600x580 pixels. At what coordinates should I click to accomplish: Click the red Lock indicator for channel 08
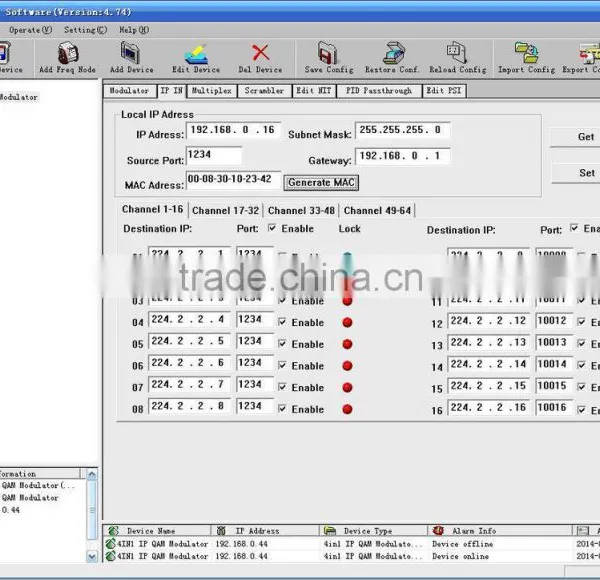pyautogui.click(x=347, y=409)
